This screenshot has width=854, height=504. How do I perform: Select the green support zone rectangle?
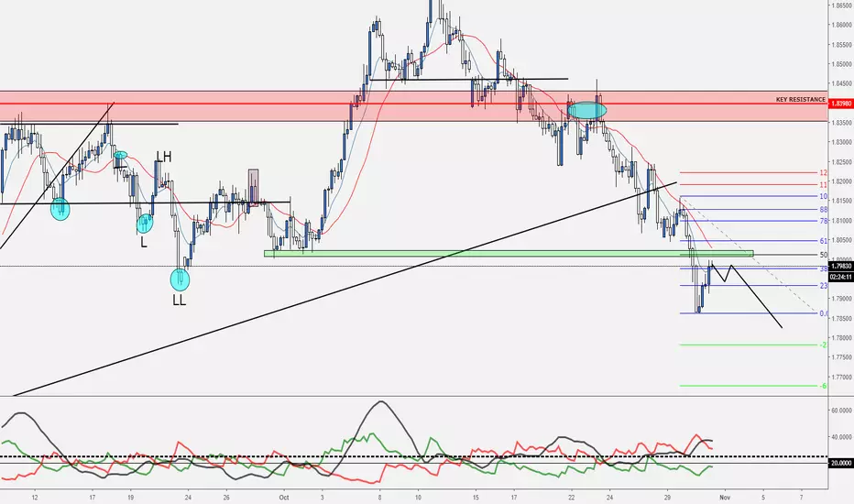(x=509, y=253)
